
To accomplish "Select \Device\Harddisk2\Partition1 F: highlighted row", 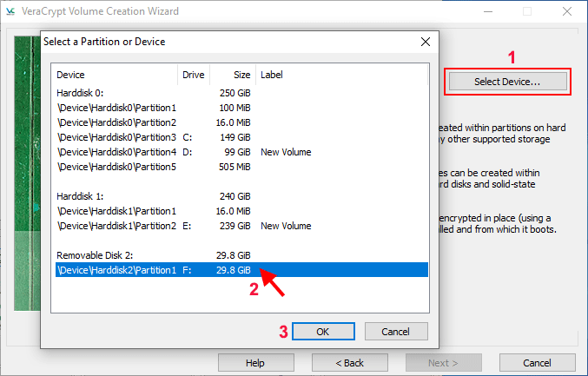I will [241, 270].
